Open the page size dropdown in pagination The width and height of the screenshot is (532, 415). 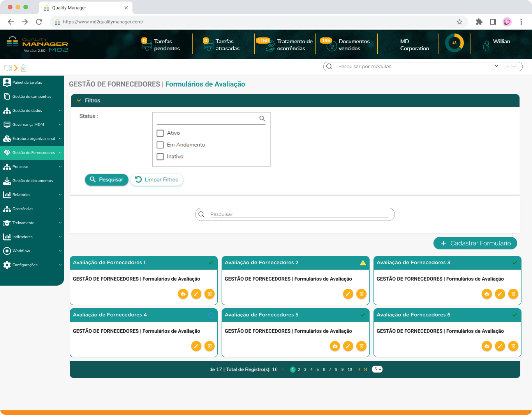coord(377,369)
